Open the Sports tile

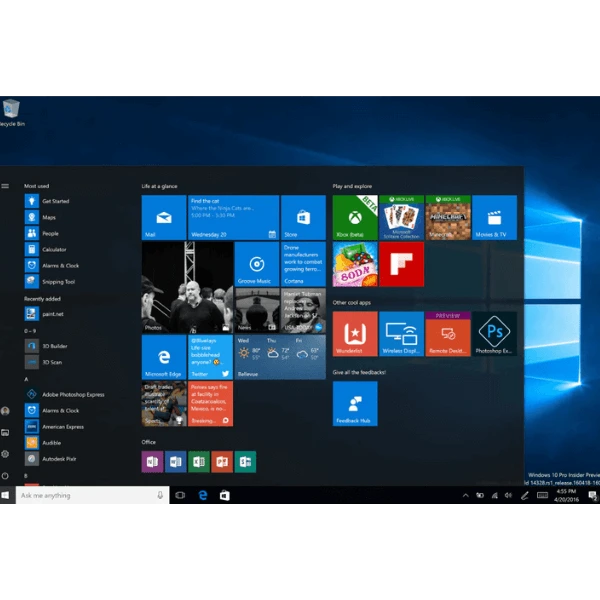pos(164,403)
